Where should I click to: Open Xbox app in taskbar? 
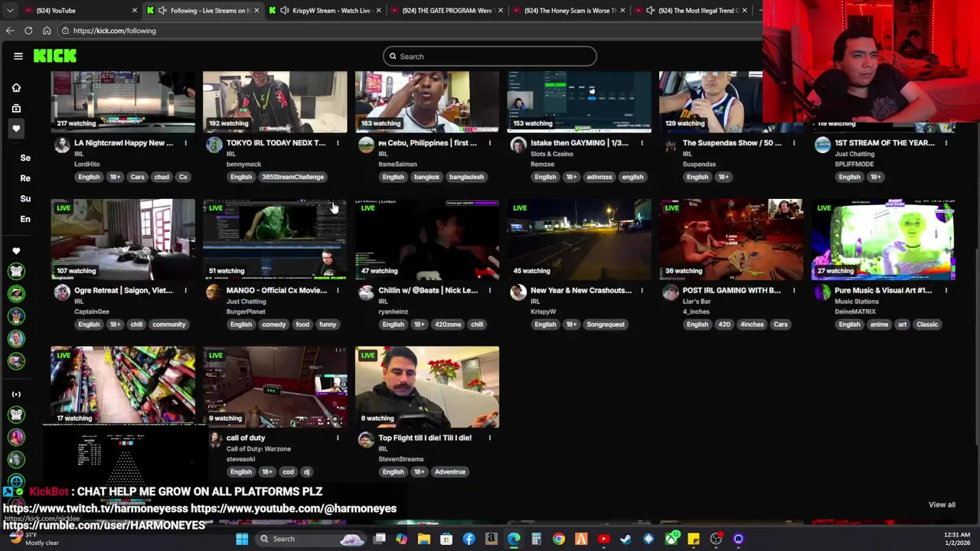671,539
